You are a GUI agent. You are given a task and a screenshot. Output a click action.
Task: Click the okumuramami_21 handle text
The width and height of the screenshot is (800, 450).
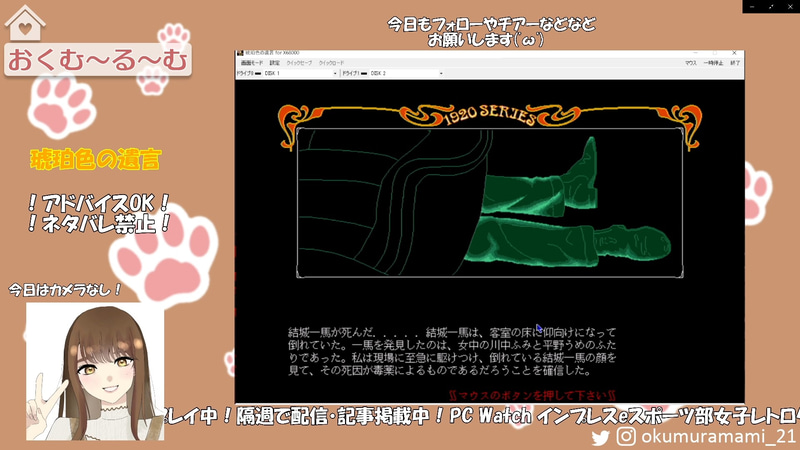click(x=718, y=436)
